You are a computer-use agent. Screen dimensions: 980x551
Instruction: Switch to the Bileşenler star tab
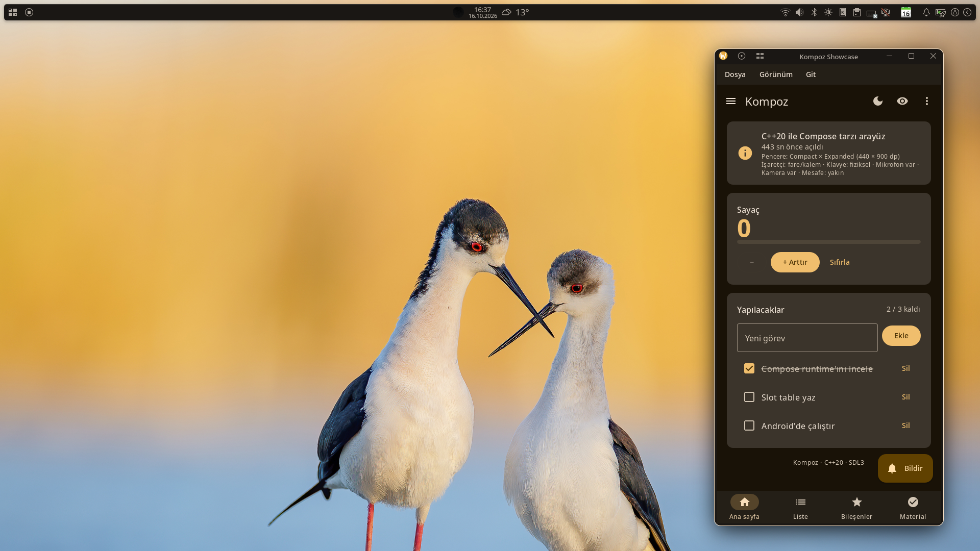click(x=857, y=508)
